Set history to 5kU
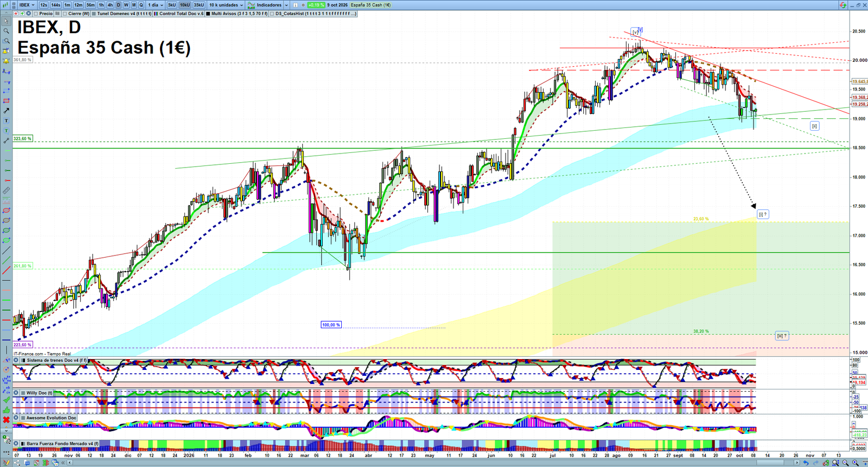The height and width of the screenshot is (467, 868). 172,5
